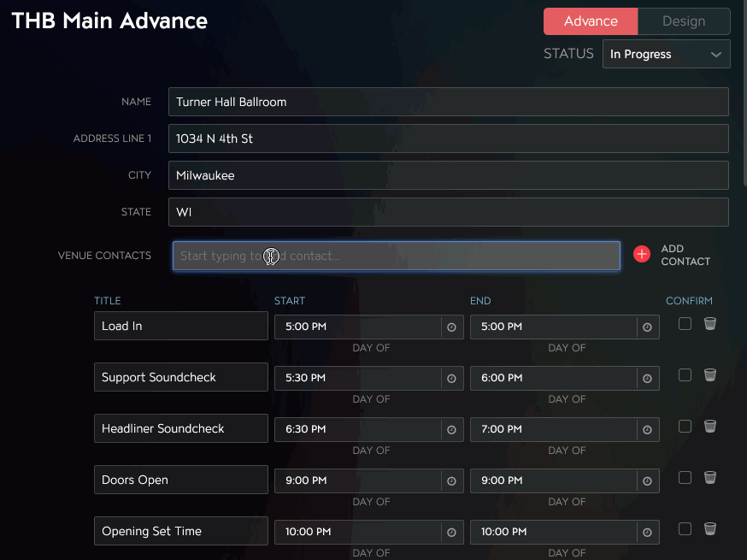
Task: Edit Doors Open start time 9:00 PM
Action: 358,480
